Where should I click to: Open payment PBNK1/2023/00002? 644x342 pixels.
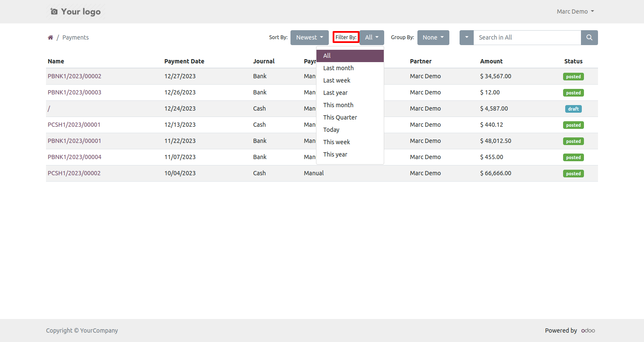(75, 76)
